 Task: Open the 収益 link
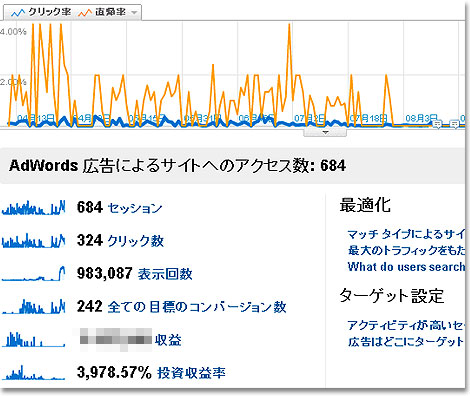168,340
